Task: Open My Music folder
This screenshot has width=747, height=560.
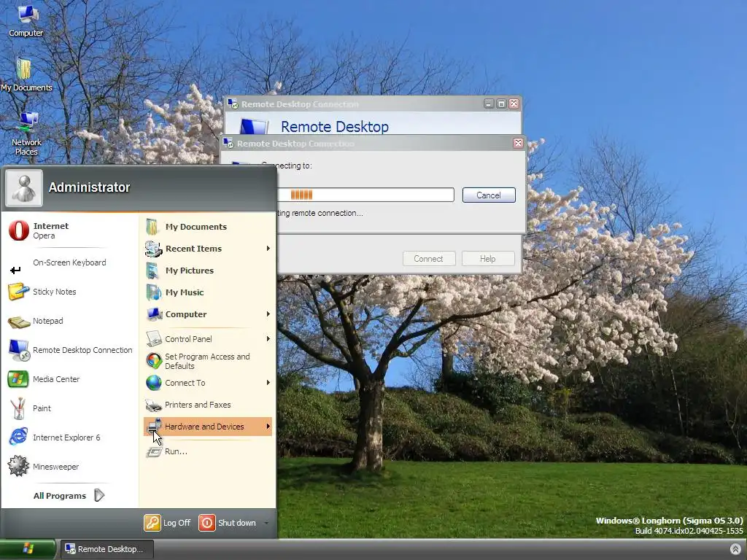Action: click(x=208, y=292)
